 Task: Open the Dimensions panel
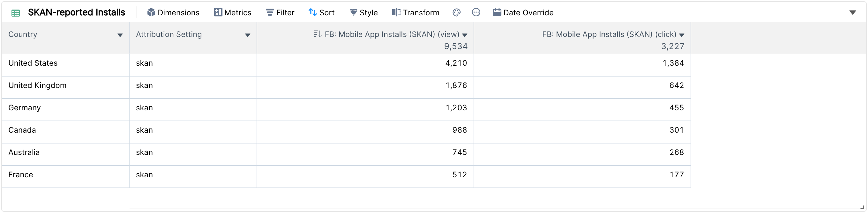[x=173, y=13]
